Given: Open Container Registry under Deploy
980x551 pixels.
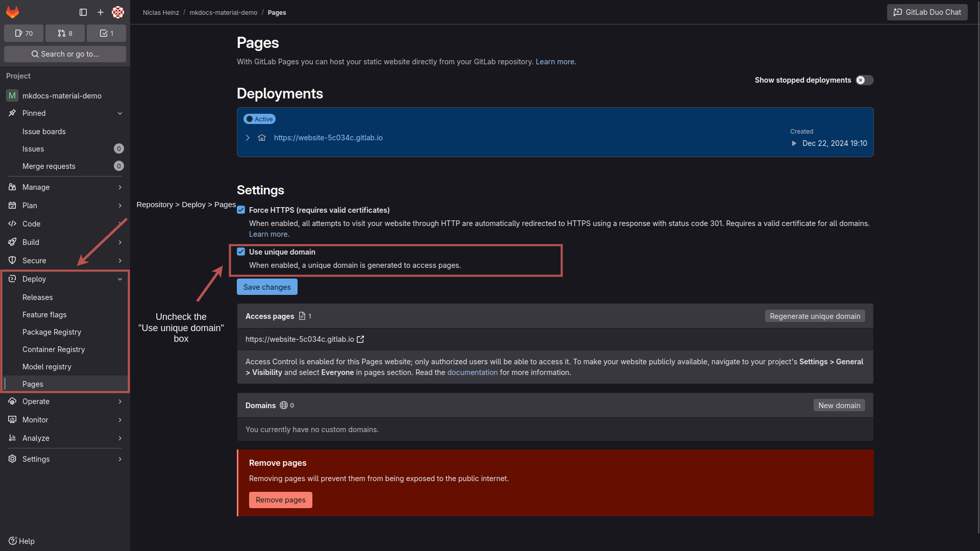Looking at the screenshot, I should (65, 349).
